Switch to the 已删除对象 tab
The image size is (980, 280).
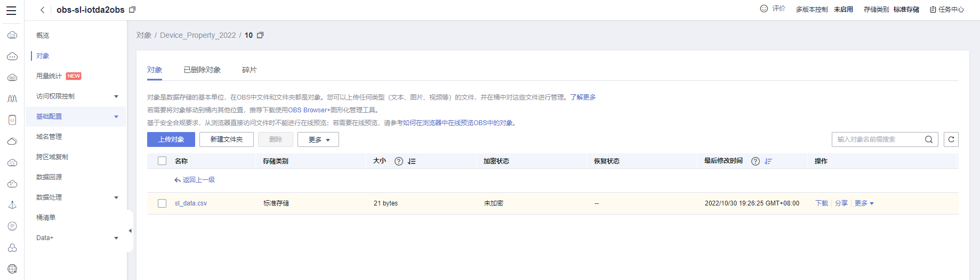pos(202,70)
